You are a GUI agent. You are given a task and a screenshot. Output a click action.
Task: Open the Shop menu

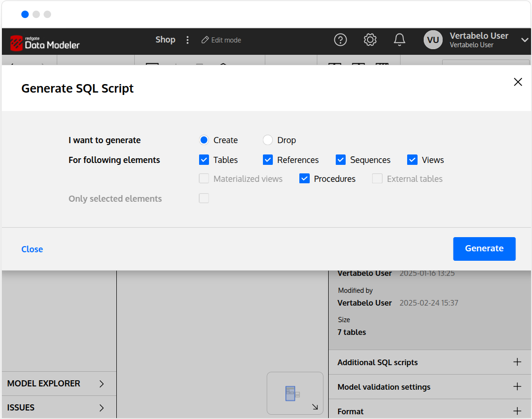coord(165,40)
